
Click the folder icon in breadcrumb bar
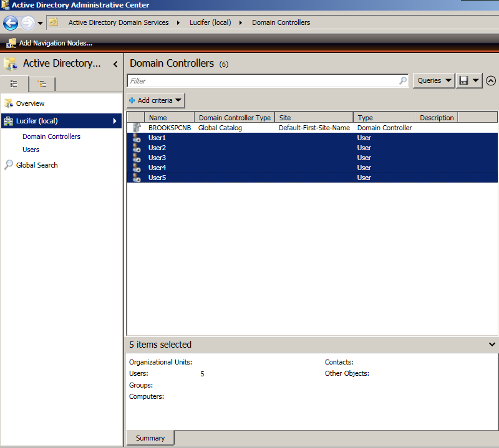(54, 22)
